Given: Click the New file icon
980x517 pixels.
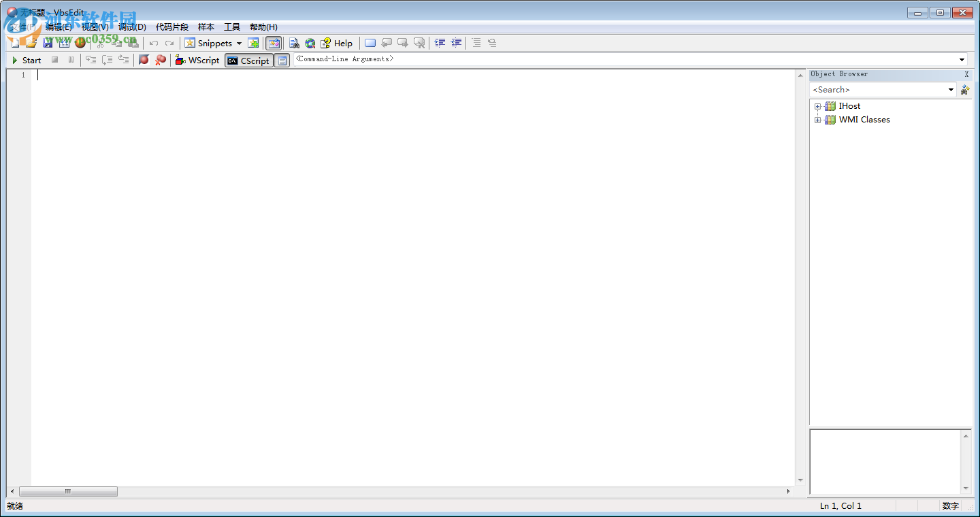Looking at the screenshot, I should 15,43.
